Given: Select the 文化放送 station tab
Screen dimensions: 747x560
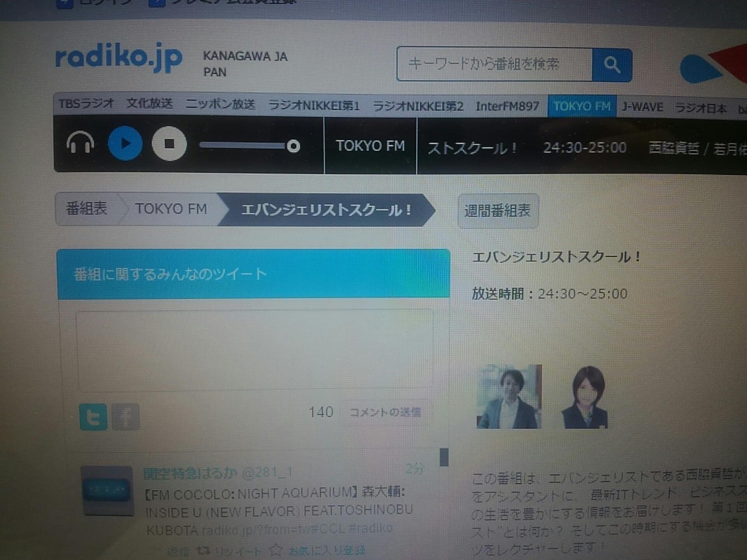Looking at the screenshot, I should point(149,103).
